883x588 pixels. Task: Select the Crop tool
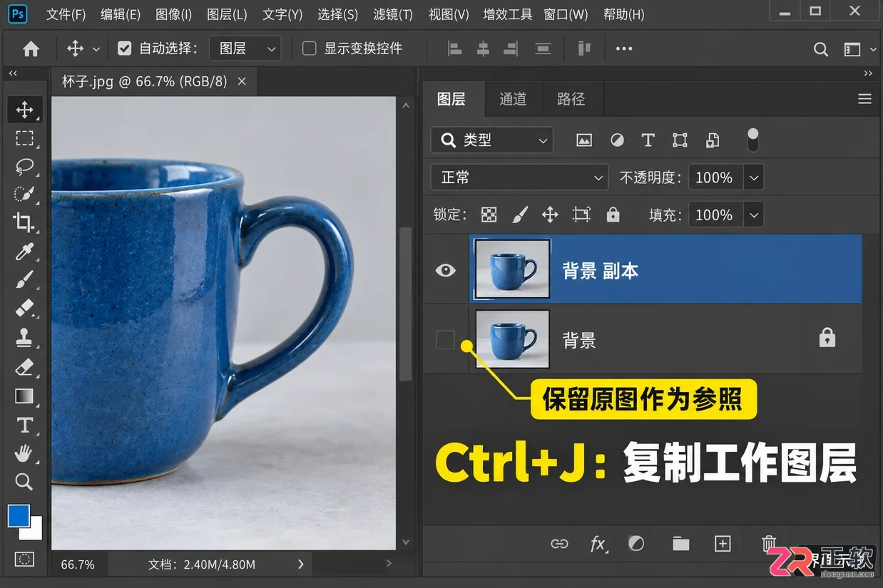click(25, 222)
